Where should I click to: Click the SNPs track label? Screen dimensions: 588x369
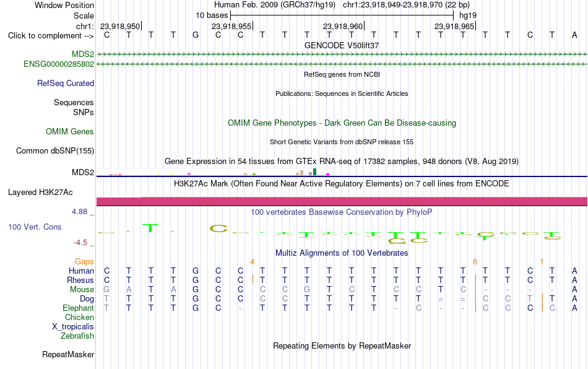(x=84, y=112)
